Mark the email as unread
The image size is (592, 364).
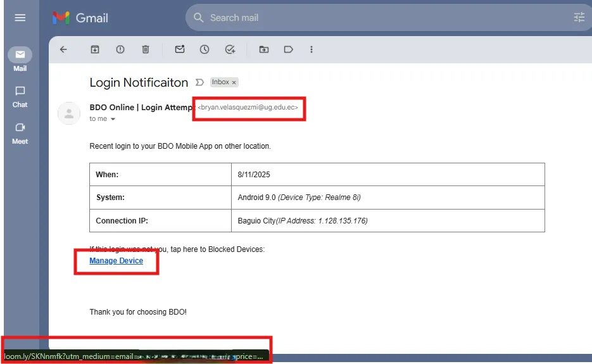[180, 49]
